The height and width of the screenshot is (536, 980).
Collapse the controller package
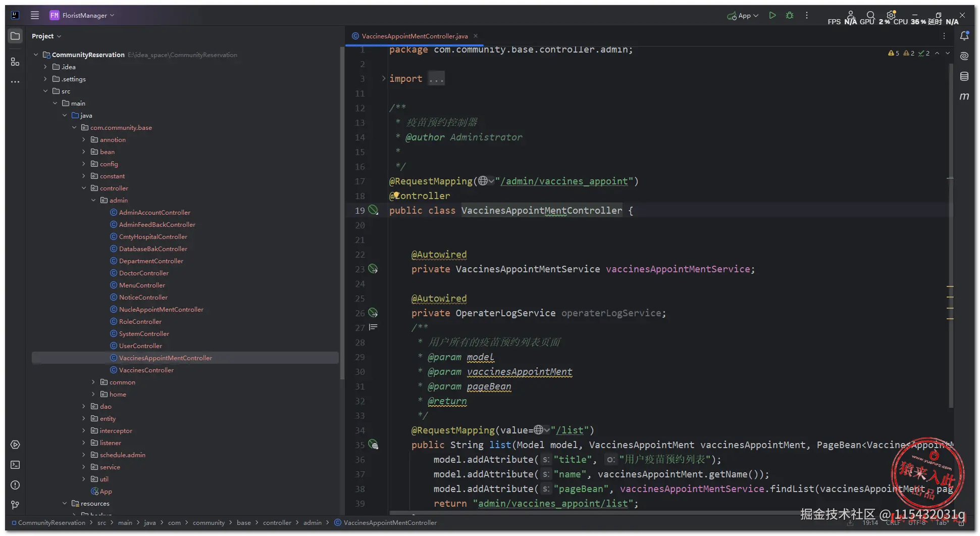[x=84, y=188]
